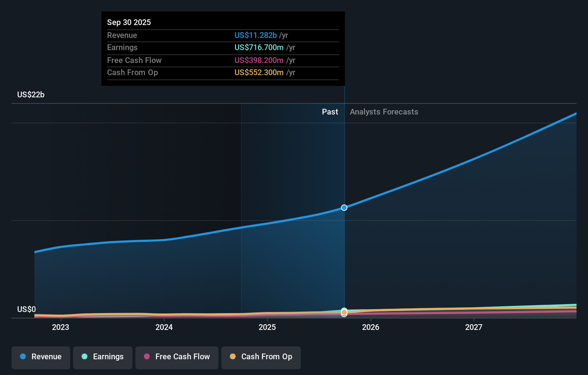Click the orange Cash From Op legend dot

233,357
